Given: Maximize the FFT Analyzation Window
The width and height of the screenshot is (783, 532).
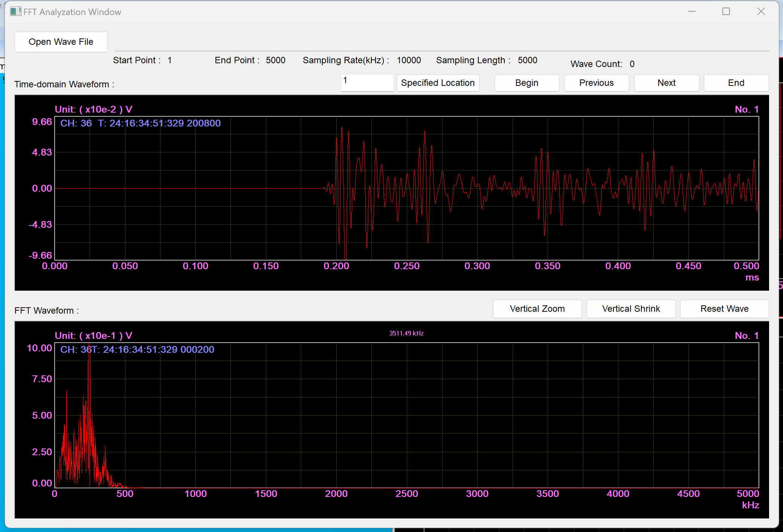Looking at the screenshot, I should pos(726,12).
